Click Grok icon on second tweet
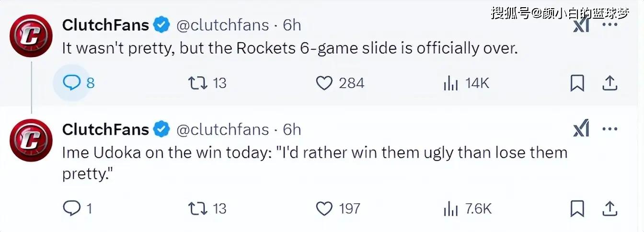 [581, 129]
